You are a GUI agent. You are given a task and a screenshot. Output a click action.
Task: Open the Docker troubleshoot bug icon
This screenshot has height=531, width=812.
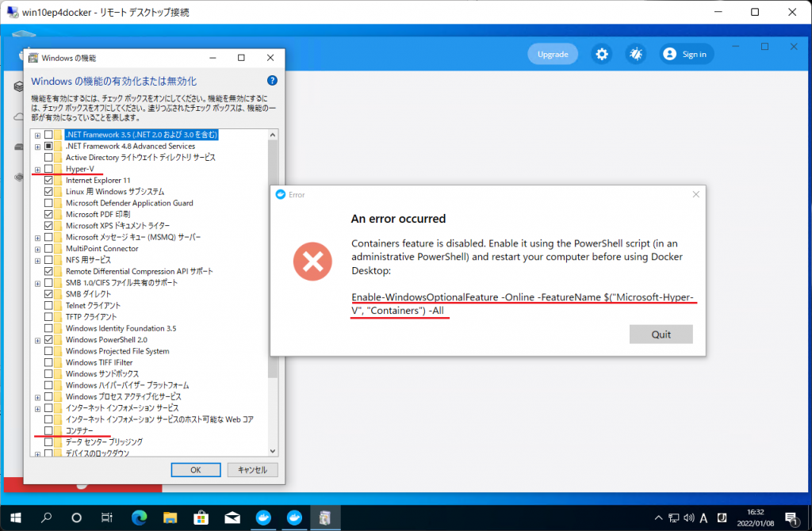click(635, 54)
